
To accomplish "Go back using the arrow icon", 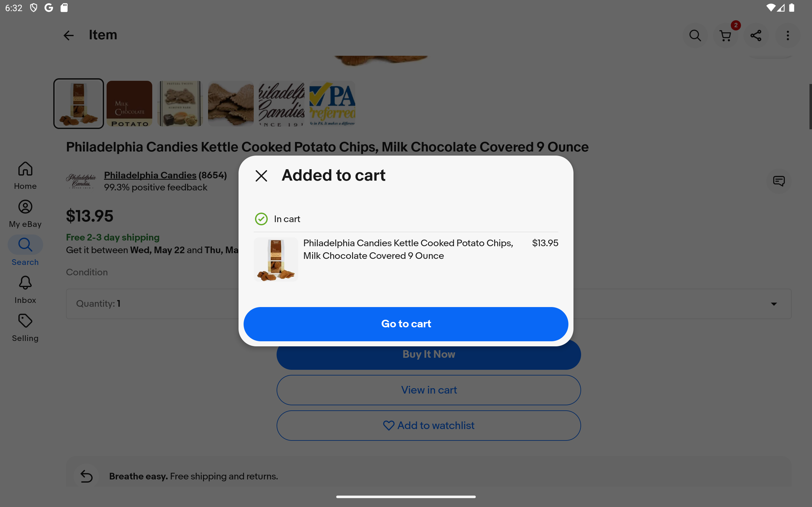I will coord(69,35).
